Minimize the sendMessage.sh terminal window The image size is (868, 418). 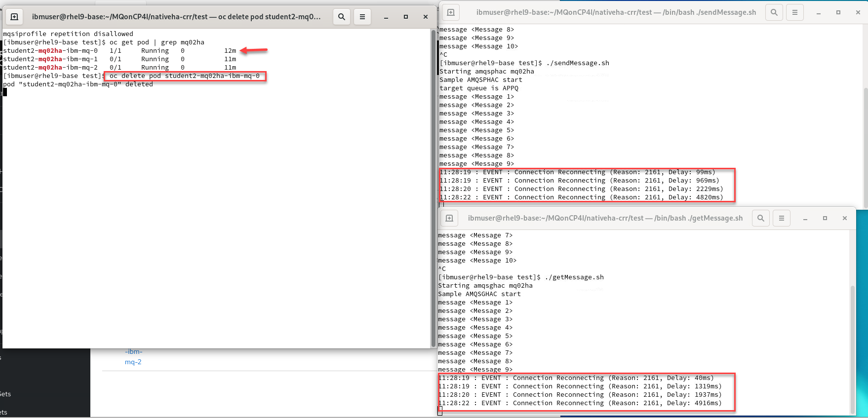click(818, 12)
